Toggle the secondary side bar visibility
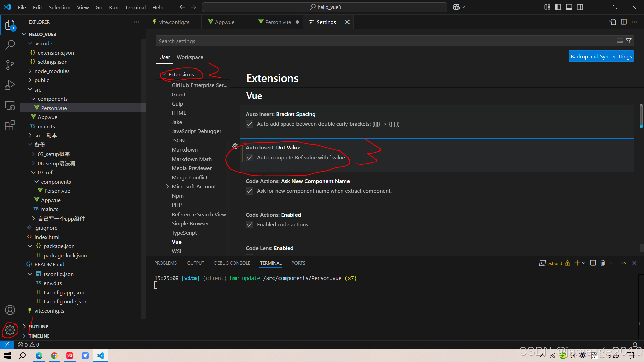Screen dimensions: 644x362 pyautogui.click(x=580, y=7)
